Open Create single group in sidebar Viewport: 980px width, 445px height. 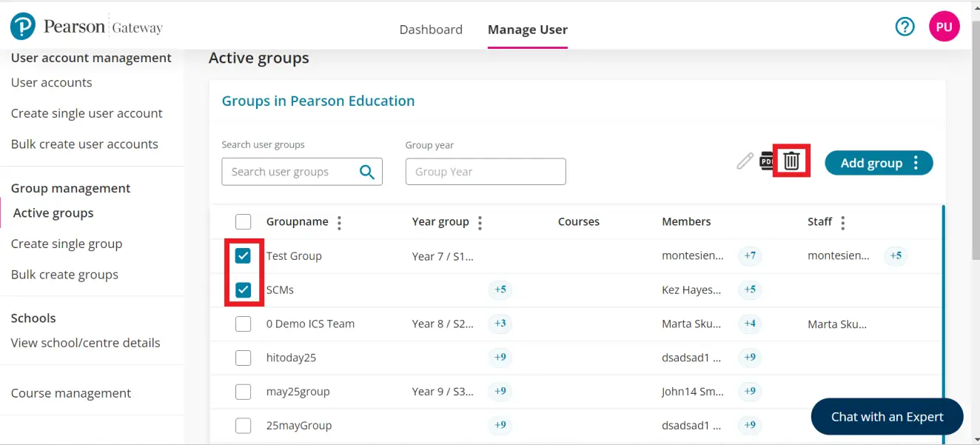[67, 244]
